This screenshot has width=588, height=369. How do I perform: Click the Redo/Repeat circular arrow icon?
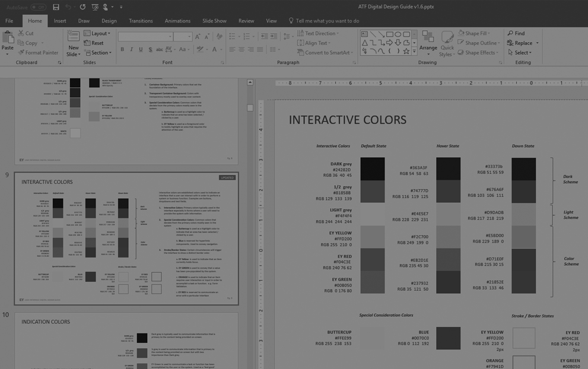click(x=83, y=7)
